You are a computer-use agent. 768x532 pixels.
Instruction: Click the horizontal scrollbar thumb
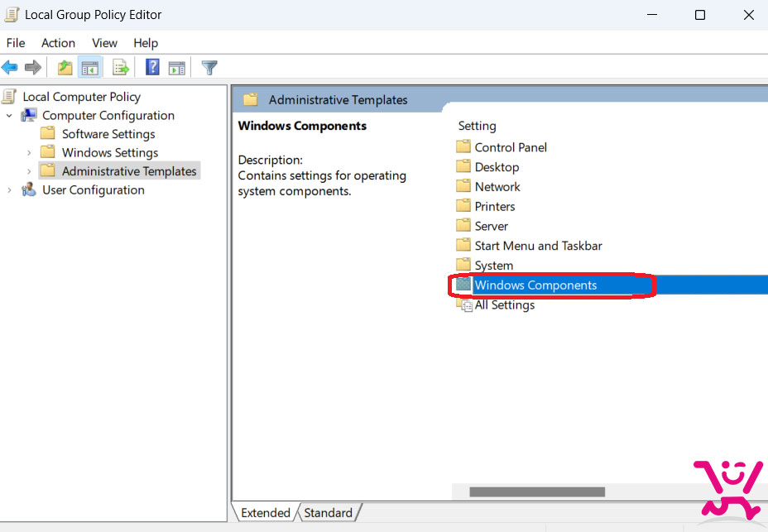(537, 491)
